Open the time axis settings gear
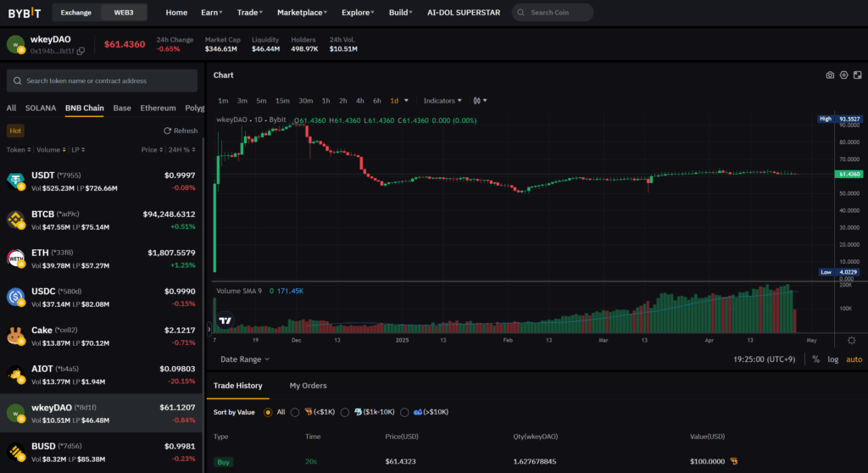 [x=851, y=340]
